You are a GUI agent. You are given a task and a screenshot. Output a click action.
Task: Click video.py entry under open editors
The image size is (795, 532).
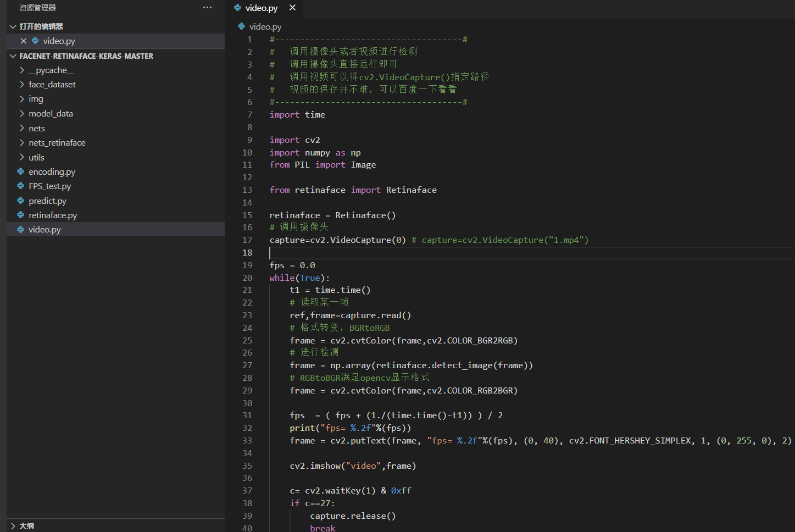115,41
